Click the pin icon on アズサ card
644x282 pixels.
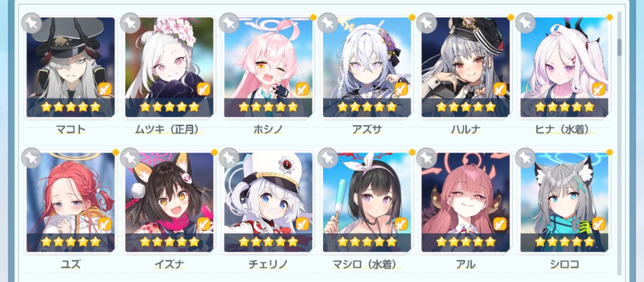tap(328, 23)
